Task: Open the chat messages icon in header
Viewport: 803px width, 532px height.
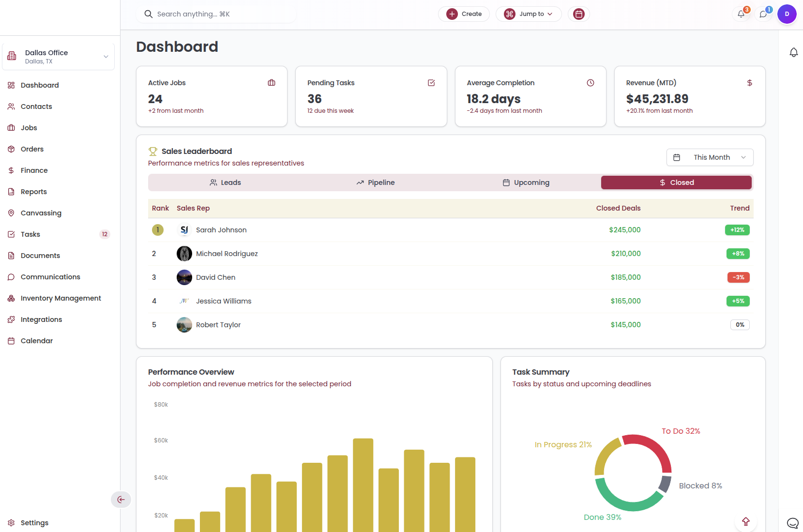Action: point(763,14)
